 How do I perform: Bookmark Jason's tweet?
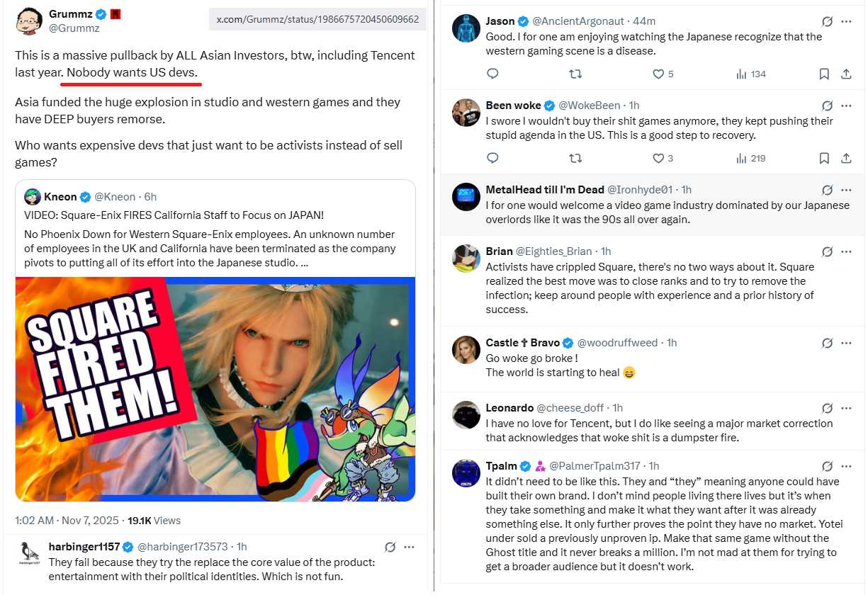point(824,74)
